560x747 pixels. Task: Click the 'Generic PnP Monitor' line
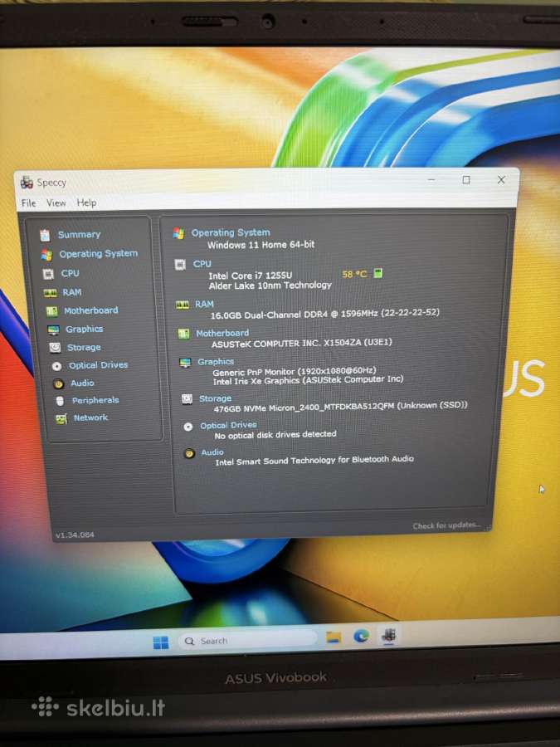(x=295, y=372)
